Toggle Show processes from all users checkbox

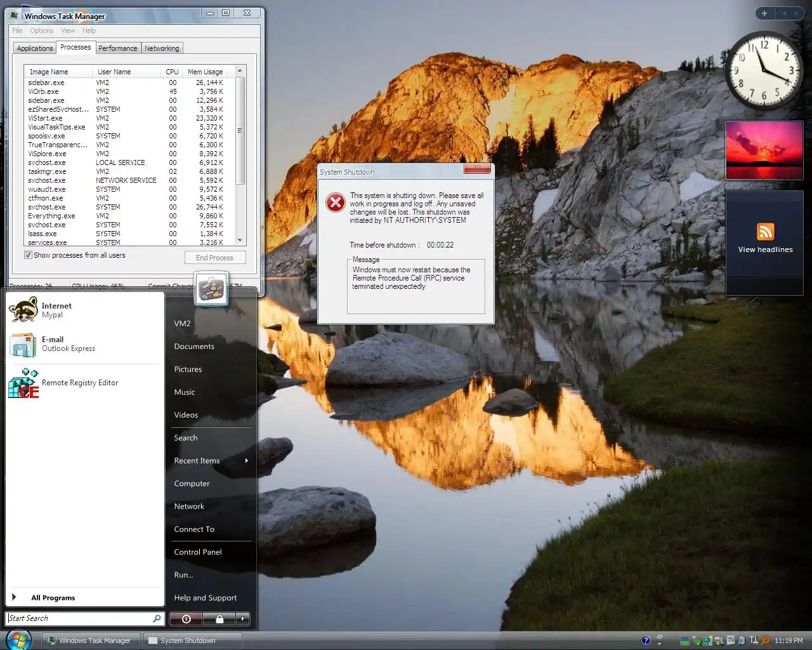pyautogui.click(x=28, y=255)
